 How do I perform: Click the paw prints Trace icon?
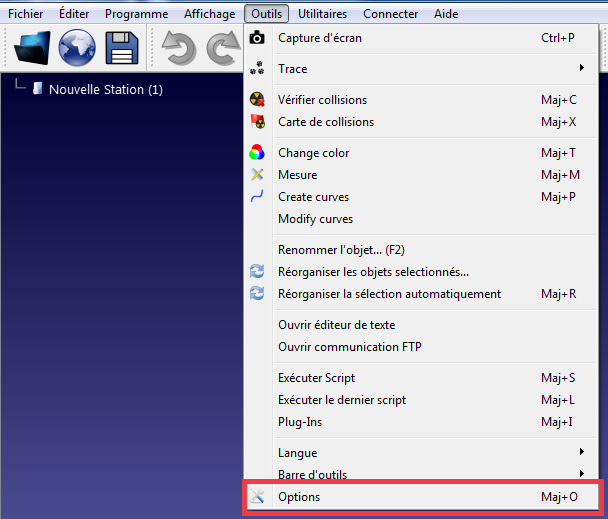[257, 68]
